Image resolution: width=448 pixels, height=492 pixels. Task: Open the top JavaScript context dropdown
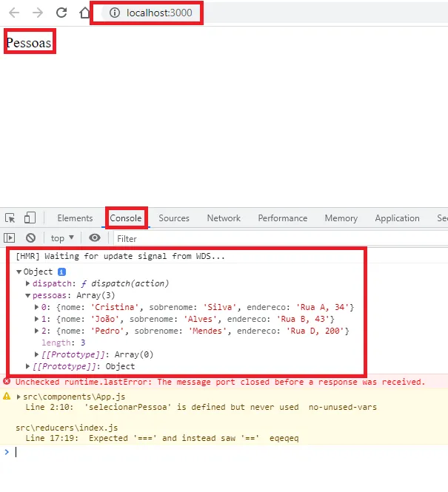tap(62, 238)
